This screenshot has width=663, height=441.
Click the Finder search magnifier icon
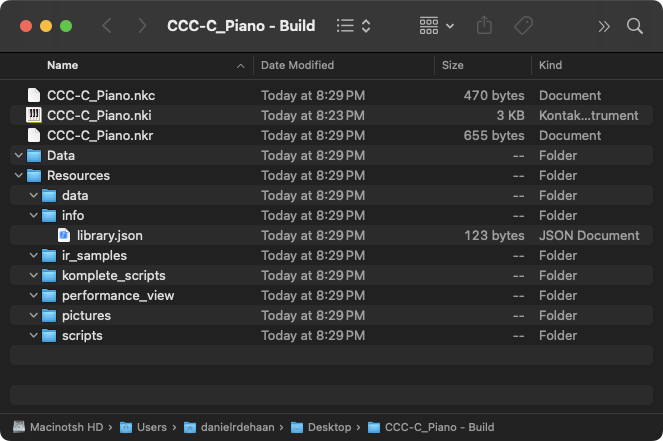tap(635, 26)
